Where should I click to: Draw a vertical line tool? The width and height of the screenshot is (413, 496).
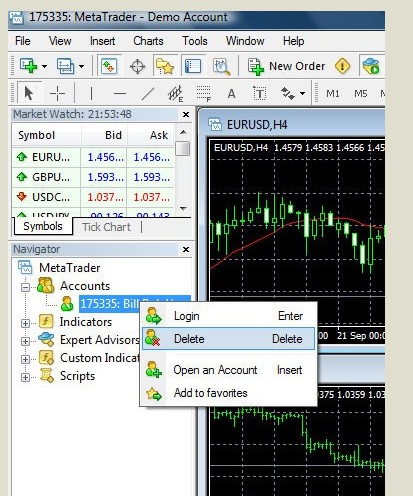click(x=91, y=93)
